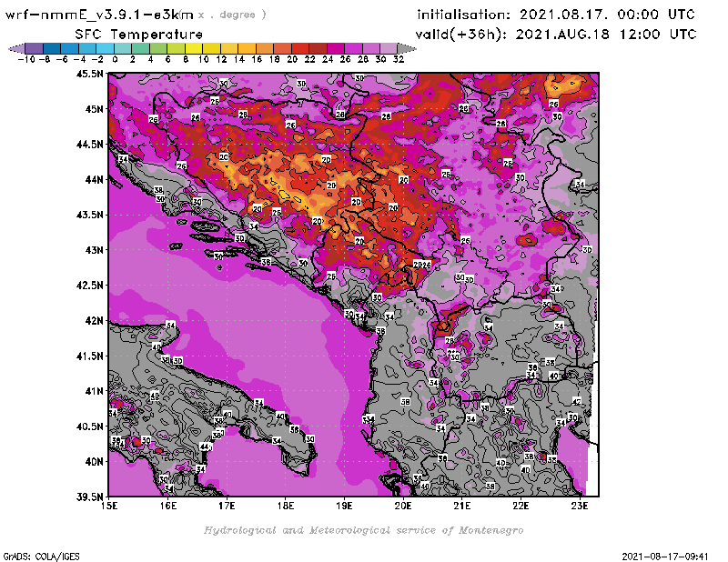The width and height of the screenshot is (728, 562).
Task: Click the model title 'wrf-nmmE_v3.9.1-e3km'
Action: (99, 15)
